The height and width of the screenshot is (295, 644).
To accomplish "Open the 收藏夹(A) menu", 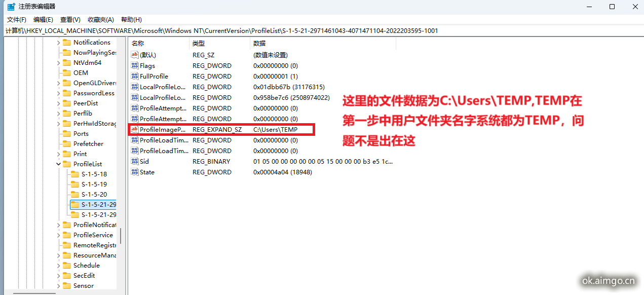I will point(100,20).
